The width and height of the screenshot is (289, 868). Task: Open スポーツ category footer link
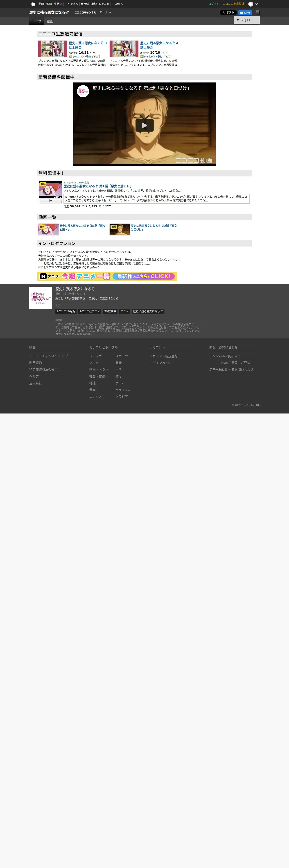(x=122, y=356)
